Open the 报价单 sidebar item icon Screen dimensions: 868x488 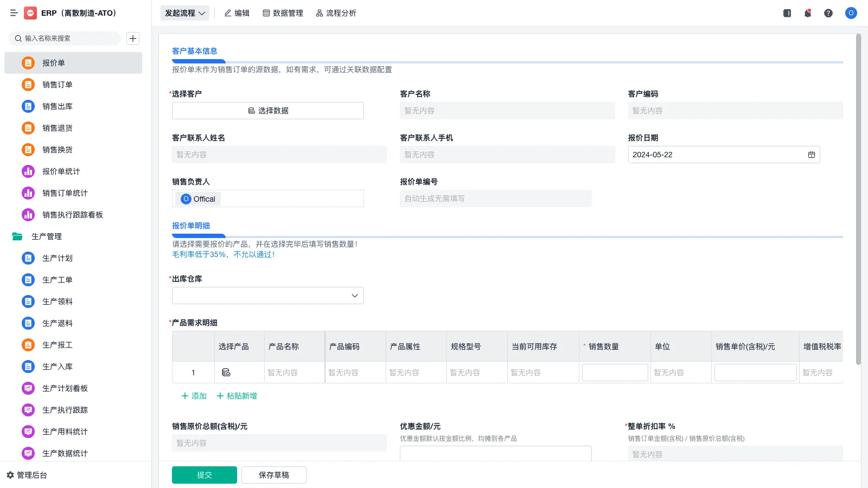pos(28,63)
